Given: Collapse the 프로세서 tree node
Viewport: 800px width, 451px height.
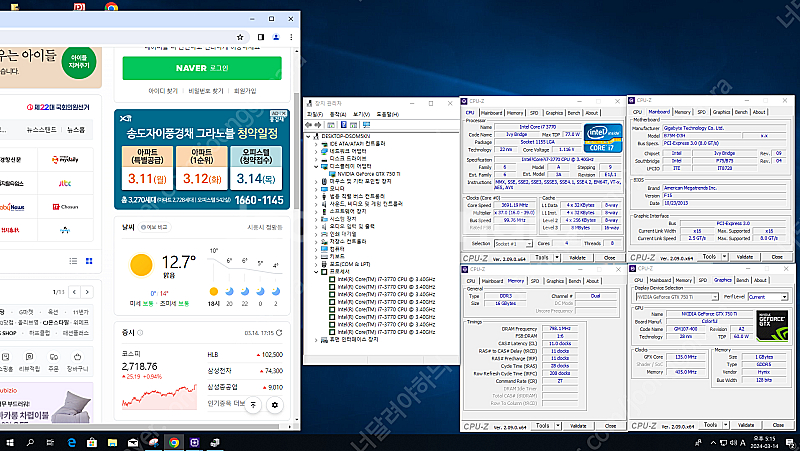Looking at the screenshot, I should (316, 272).
